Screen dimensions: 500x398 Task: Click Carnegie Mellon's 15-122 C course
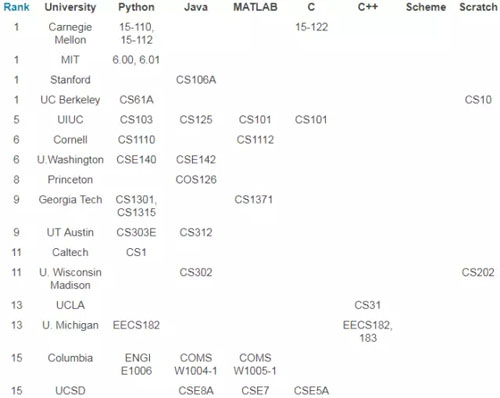pos(311,27)
